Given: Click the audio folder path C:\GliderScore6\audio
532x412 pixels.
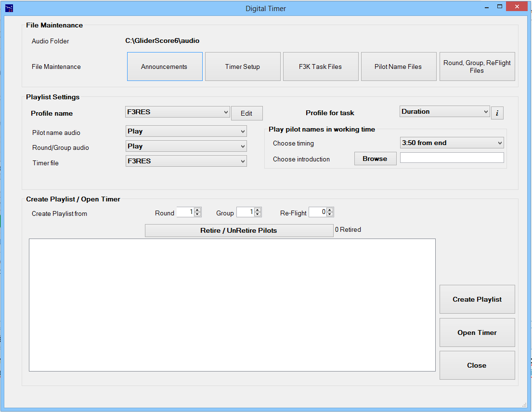Looking at the screenshot, I should click(162, 41).
